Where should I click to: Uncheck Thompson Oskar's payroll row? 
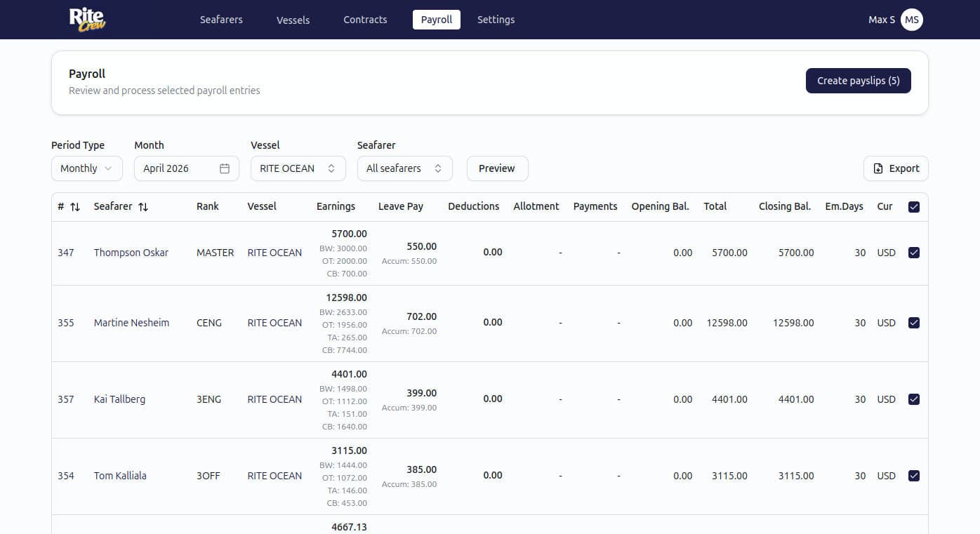click(x=914, y=252)
